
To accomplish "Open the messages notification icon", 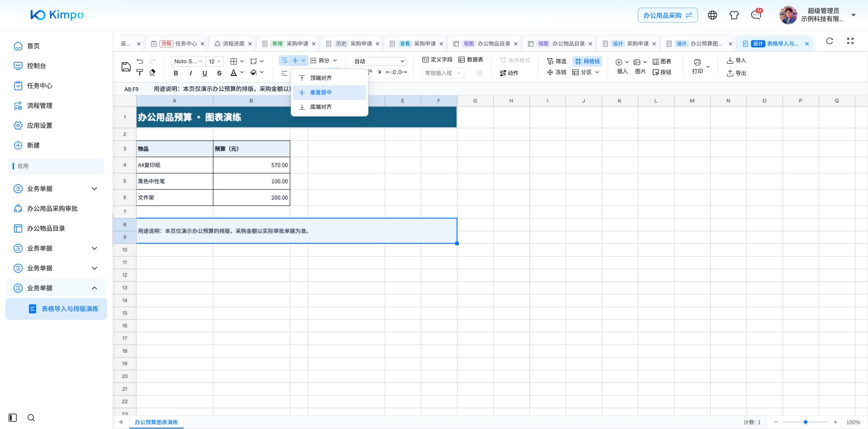I will pos(756,15).
